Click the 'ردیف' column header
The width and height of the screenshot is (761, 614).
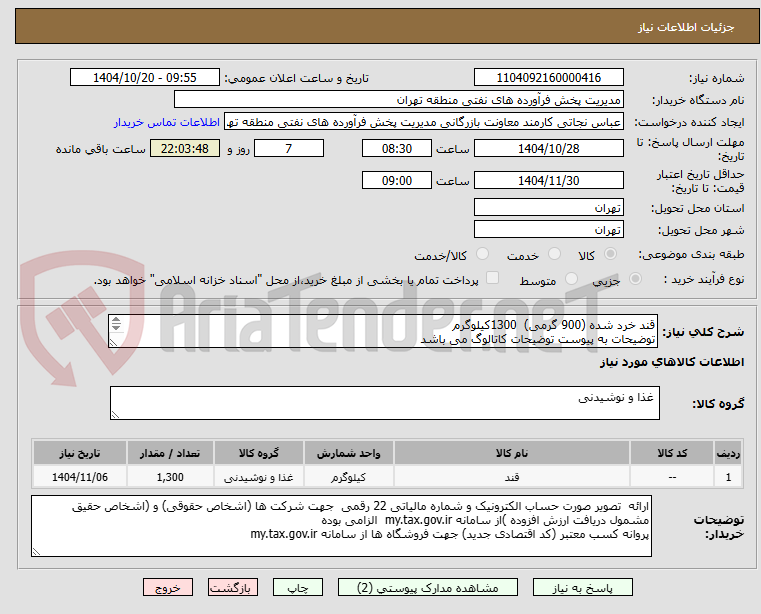pyautogui.click(x=728, y=453)
